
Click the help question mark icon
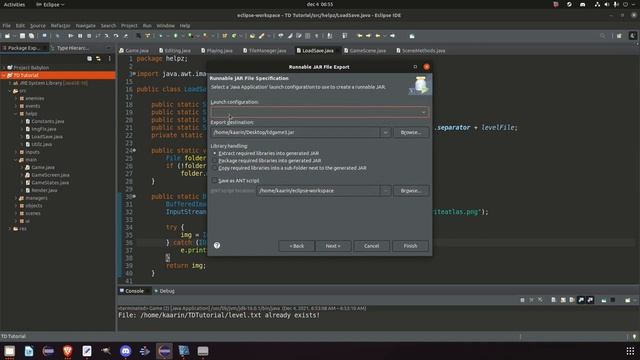(x=217, y=245)
